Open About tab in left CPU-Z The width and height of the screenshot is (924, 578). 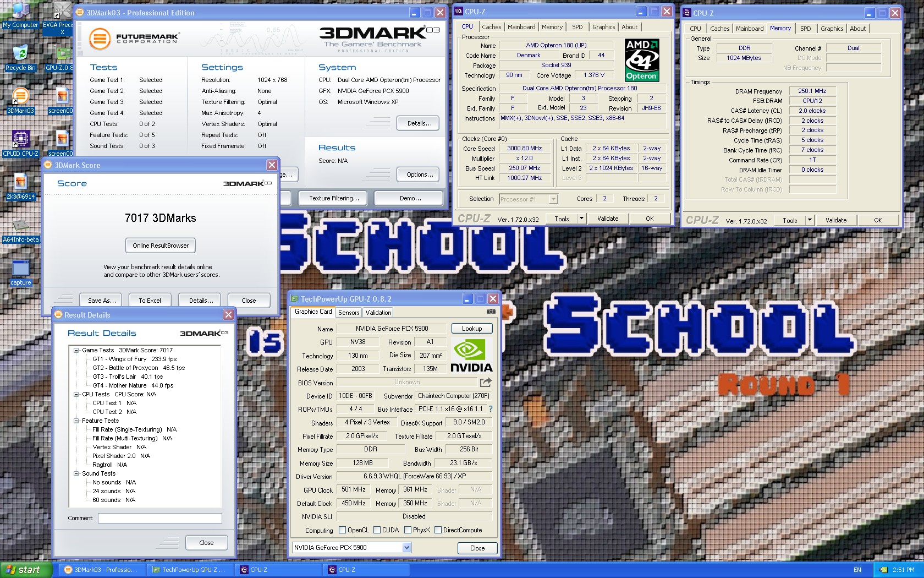click(630, 27)
